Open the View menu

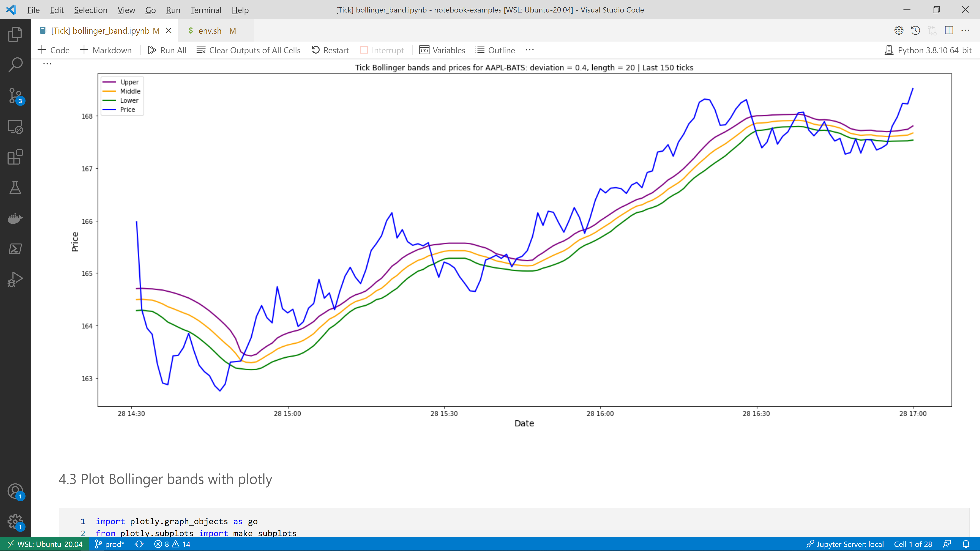pos(126,10)
